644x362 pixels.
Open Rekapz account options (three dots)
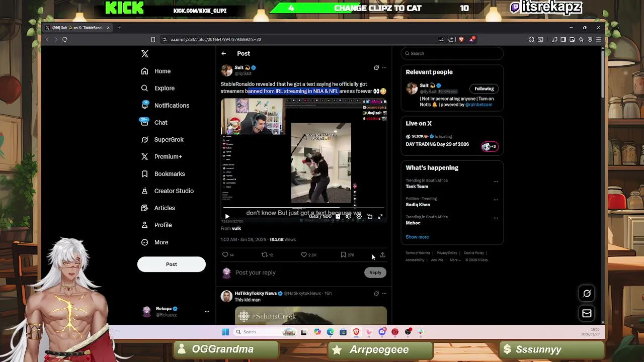pyautogui.click(x=207, y=312)
